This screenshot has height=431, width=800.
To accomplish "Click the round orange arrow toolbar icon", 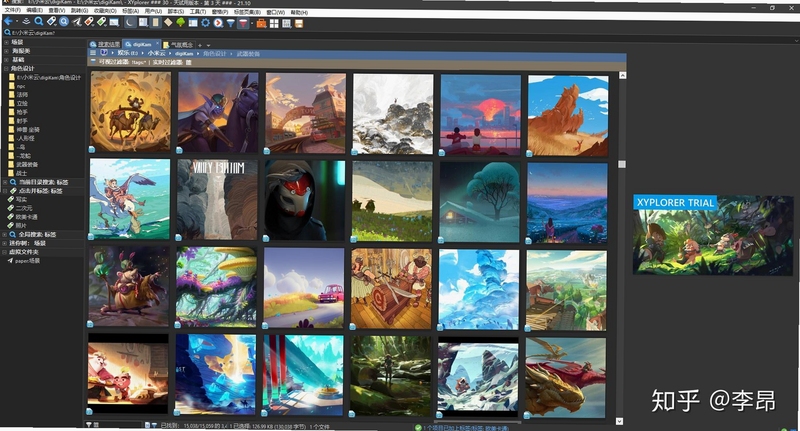I will coord(218,23).
